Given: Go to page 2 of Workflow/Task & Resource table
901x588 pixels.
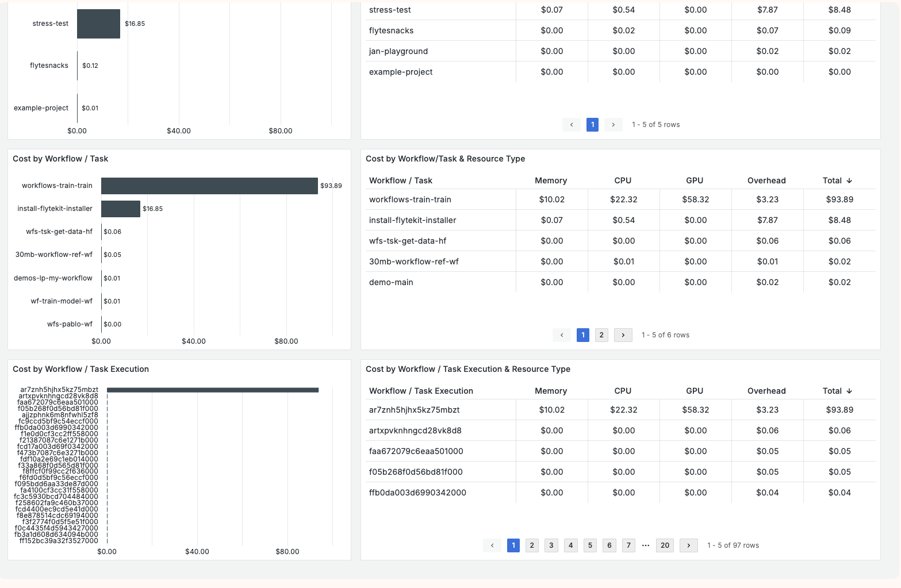Looking at the screenshot, I should point(601,335).
